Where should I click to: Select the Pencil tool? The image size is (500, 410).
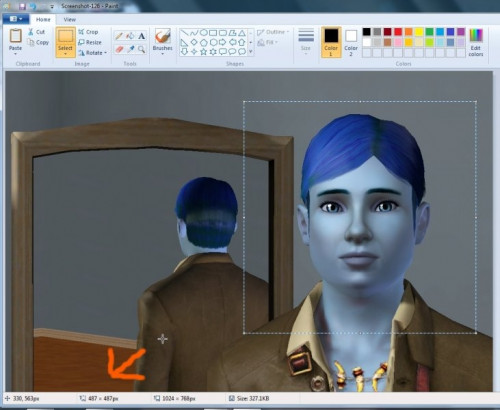point(119,36)
